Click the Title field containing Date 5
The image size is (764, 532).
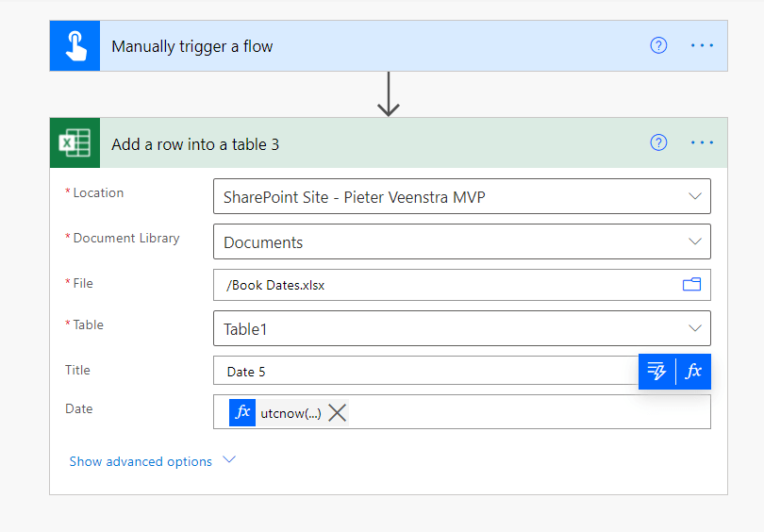coord(462,371)
